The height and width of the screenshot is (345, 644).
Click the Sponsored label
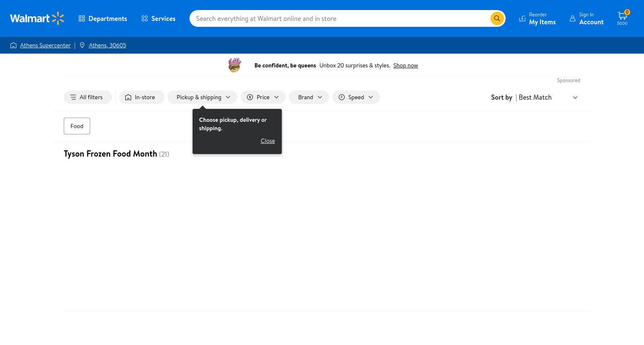[x=569, y=80]
